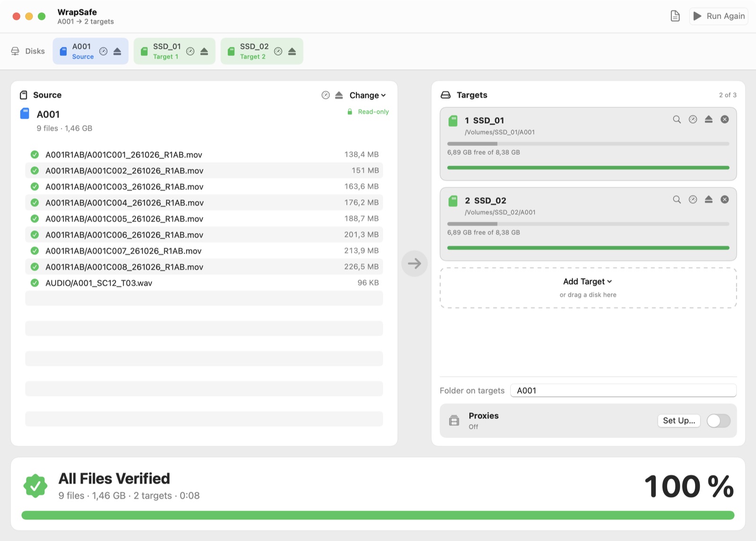Eject SSD_01 from the Disks bar
The image size is (756, 541).
coord(204,51)
